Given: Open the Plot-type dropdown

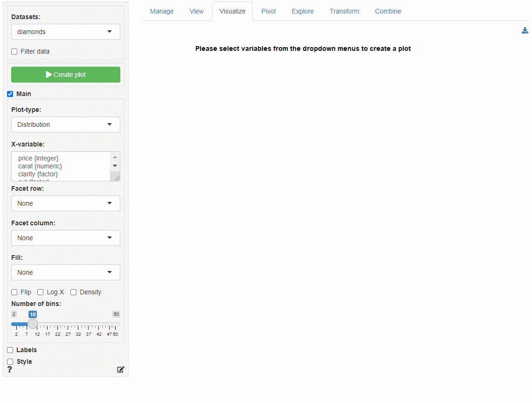Looking at the screenshot, I should click(66, 125).
